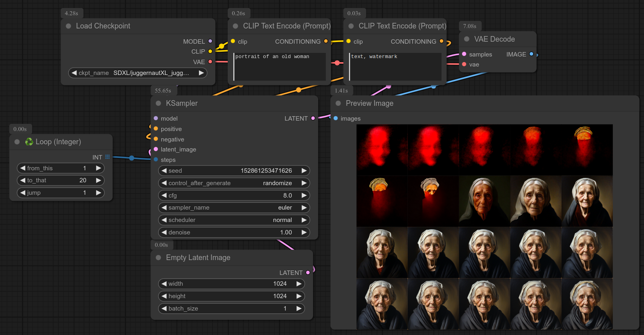Decrease the to_that value with left arrow

23,180
